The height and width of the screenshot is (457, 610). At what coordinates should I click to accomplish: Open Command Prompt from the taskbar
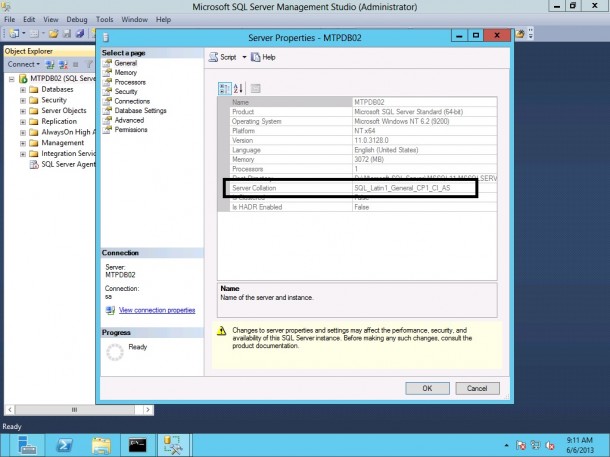[x=138, y=445]
